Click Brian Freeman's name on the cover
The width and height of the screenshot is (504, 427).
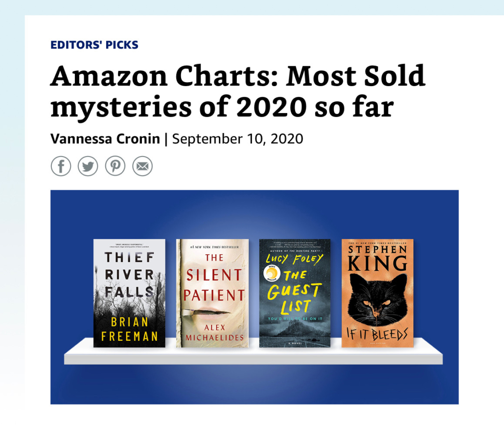coord(129,329)
